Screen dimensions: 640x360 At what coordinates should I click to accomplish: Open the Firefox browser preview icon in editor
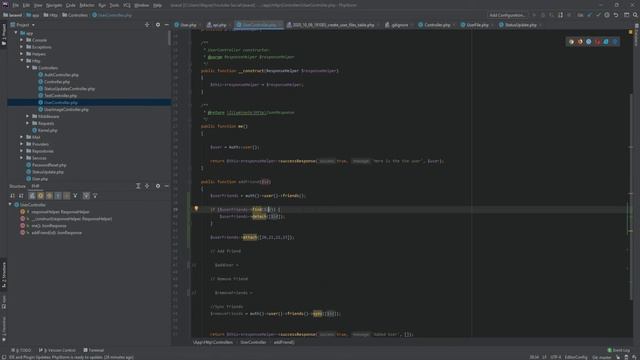coord(580,42)
